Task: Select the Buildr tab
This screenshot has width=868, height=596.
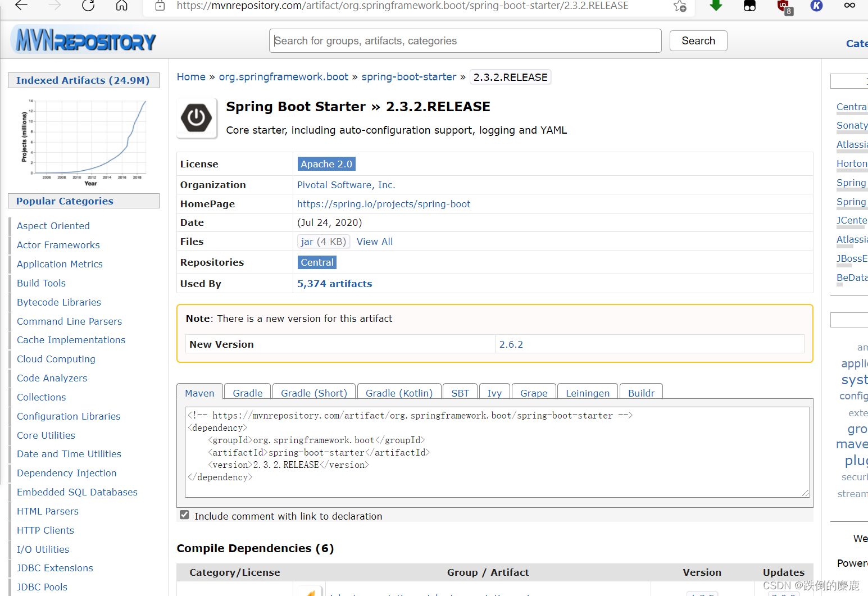Action: (x=642, y=393)
